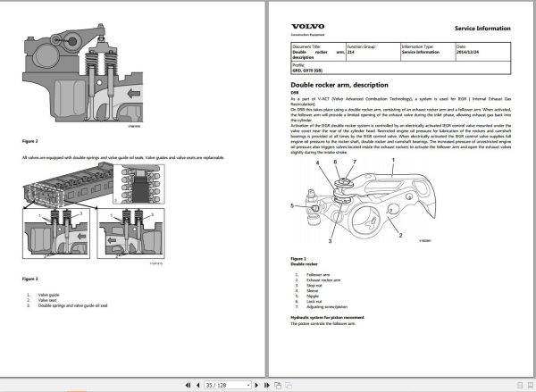Click the Profile value 'GRD, G970 (GB)'
This screenshot has width=536, height=392.
(x=307, y=71)
